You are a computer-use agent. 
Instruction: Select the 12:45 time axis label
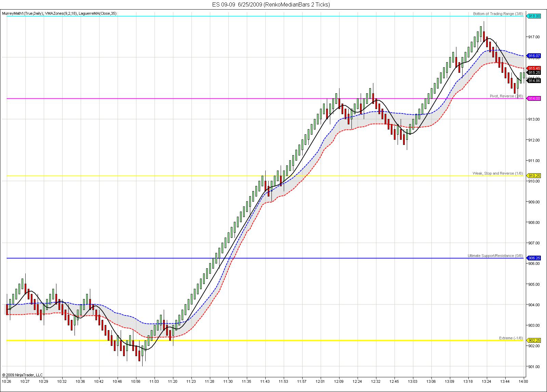click(x=394, y=381)
